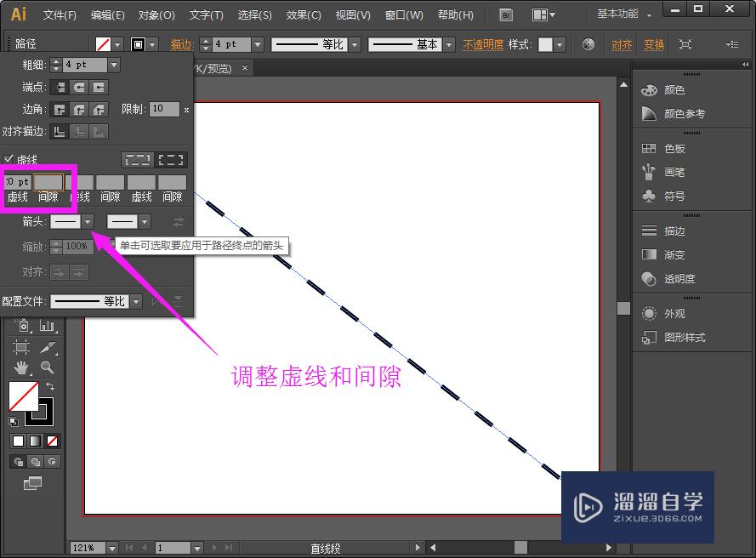This screenshot has height=558, width=756.
Task: Open the fill color dropdown in control bar
Action: point(117,45)
